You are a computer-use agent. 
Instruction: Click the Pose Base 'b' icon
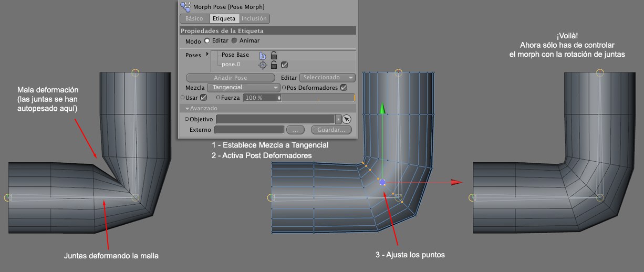pos(263,55)
